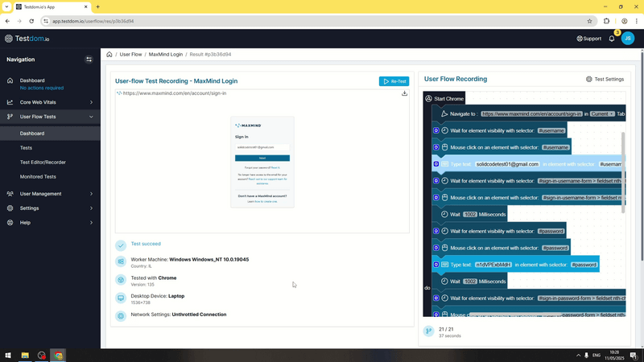Screen dimensions: 644x362
Task: Click the Desktop Device laptop icon
Action: click(x=121, y=298)
